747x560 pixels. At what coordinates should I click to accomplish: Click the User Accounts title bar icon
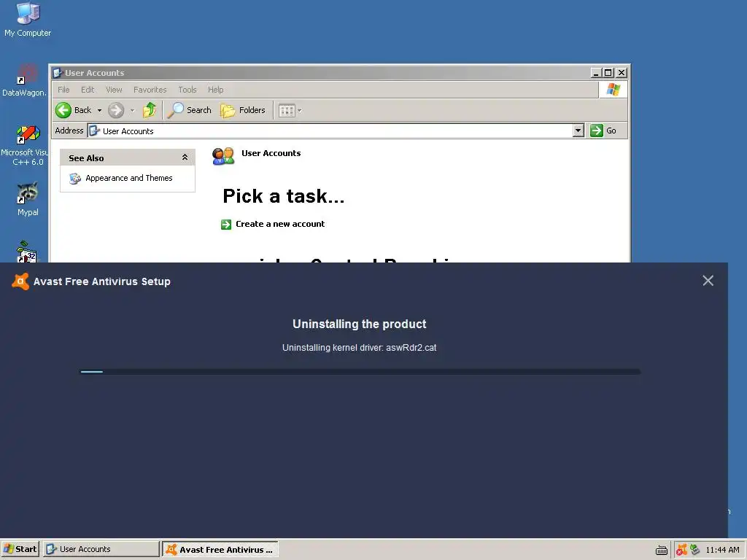[x=58, y=73]
